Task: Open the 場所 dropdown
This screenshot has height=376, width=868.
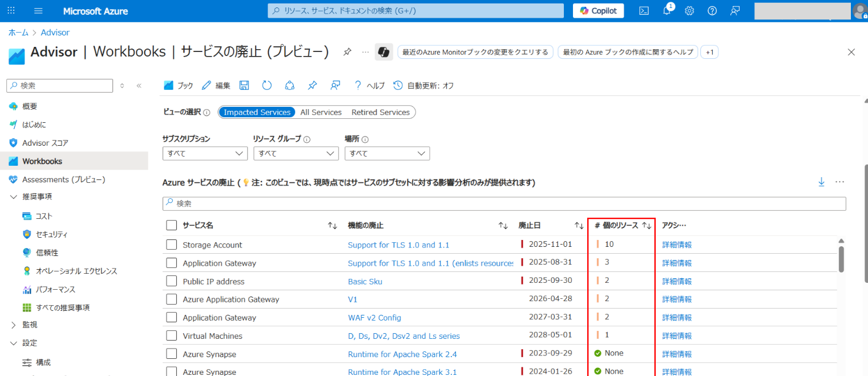Action: (387, 153)
